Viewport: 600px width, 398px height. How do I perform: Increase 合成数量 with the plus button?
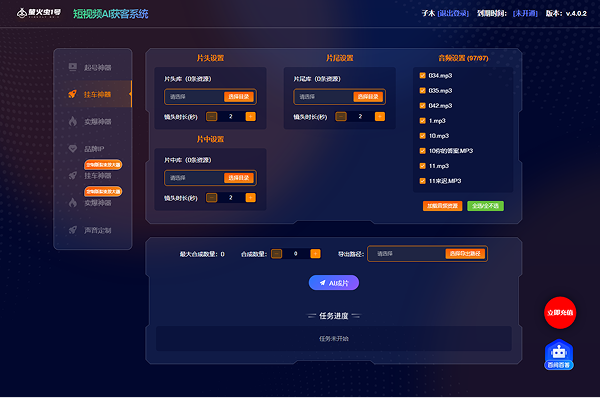[x=315, y=253]
